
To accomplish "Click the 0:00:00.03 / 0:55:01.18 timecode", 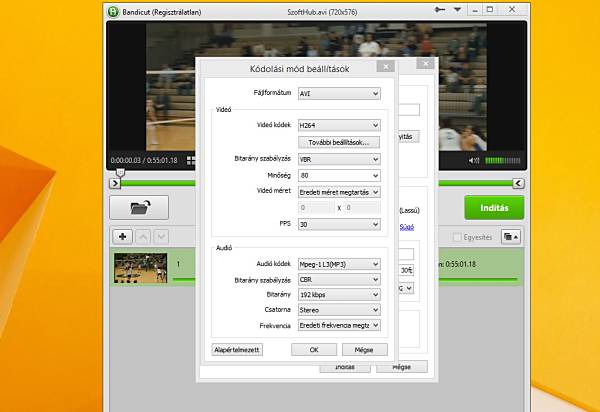I will pyautogui.click(x=144, y=160).
